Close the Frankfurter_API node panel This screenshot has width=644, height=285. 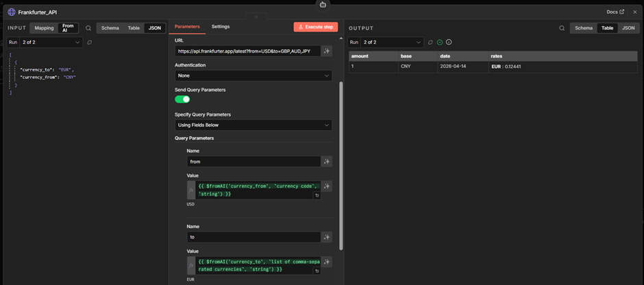[635, 12]
